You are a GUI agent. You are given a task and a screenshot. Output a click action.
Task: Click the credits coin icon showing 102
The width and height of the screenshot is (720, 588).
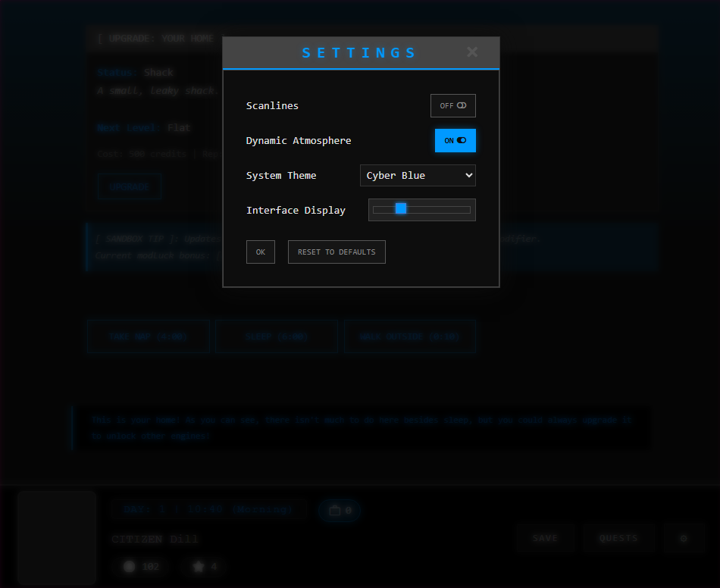click(x=129, y=567)
